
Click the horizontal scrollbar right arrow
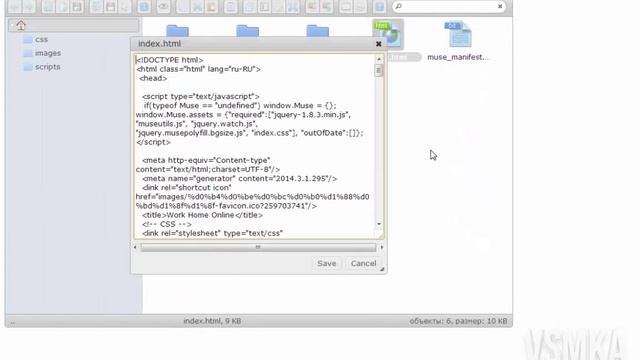pyautogui.click(x=382, y=247)
